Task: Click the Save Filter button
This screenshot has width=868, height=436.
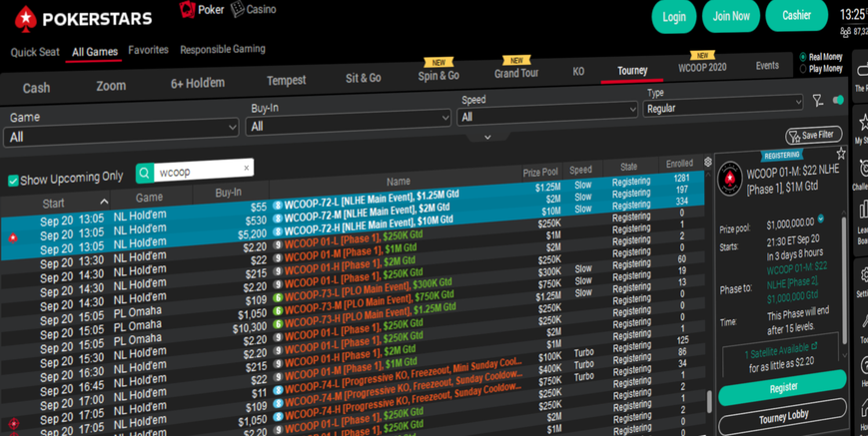Action: tap(813, 136)
